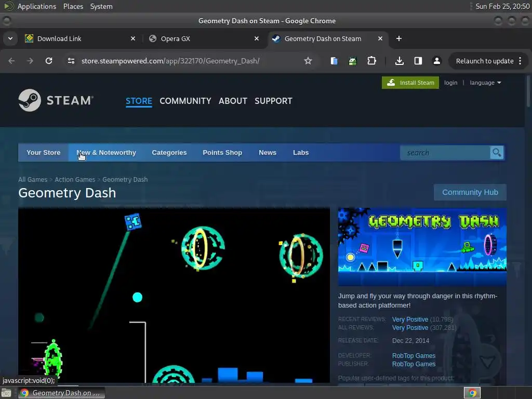Reload the Steam page
Image resolution: width=532 pixels, height=399 pixels.
pyautogui.click(x=49, y=61)
